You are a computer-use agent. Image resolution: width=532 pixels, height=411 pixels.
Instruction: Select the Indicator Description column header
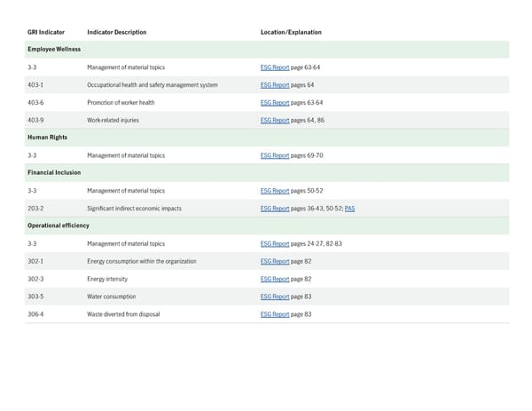pyautogui.click(x=116, y=33)
